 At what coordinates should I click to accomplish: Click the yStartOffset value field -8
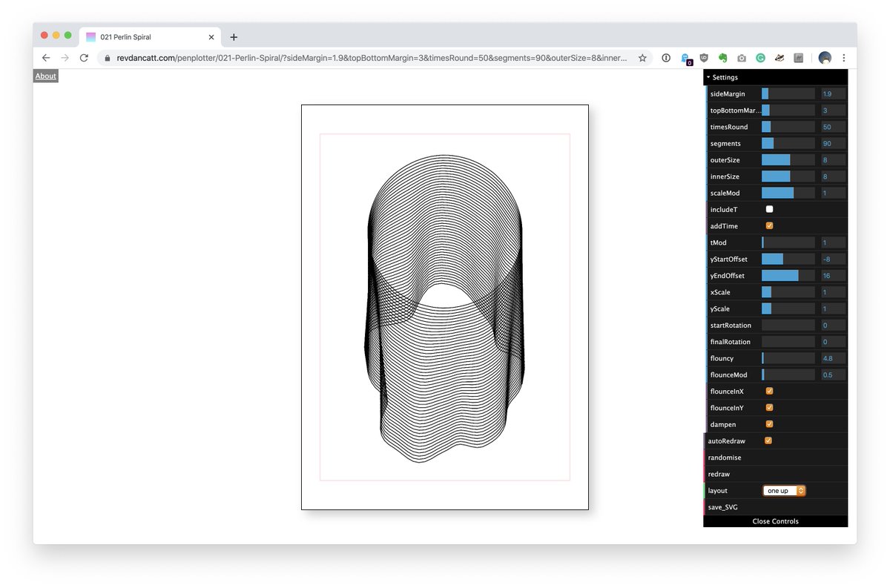(833, 259)
